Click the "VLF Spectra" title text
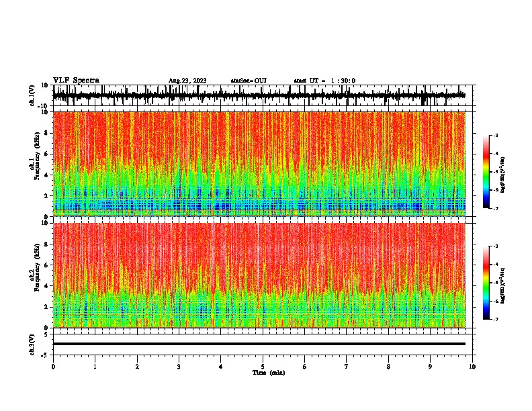Screen dimensions: 532x411 click(76, 81)
